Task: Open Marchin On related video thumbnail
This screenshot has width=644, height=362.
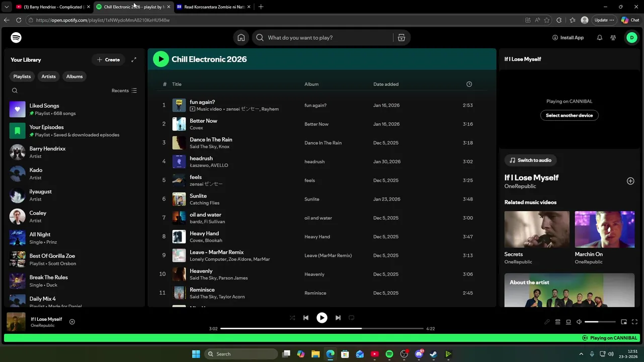Action: click(605, 229)
